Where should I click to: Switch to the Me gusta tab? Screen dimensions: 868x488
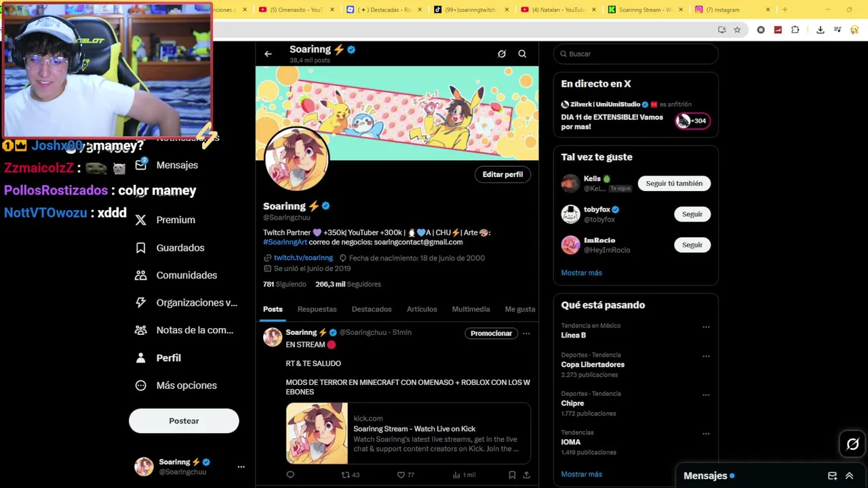(520, 309)
